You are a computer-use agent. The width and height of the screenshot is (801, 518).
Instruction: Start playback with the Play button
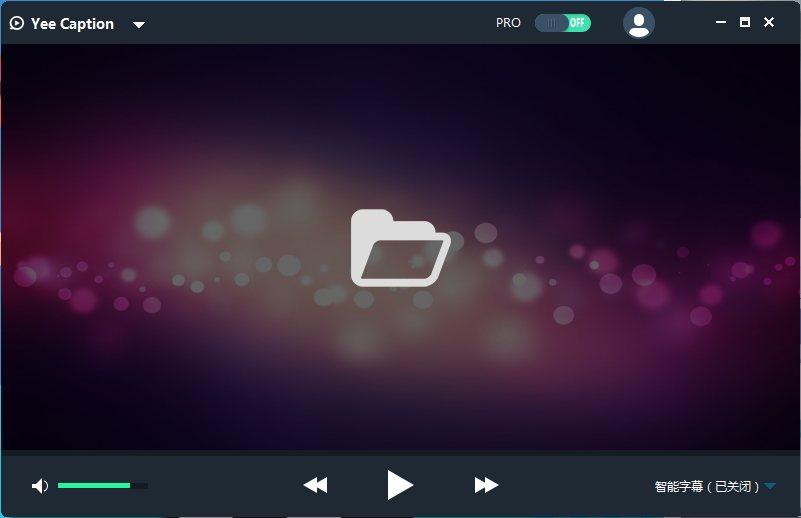pos(399,485)
